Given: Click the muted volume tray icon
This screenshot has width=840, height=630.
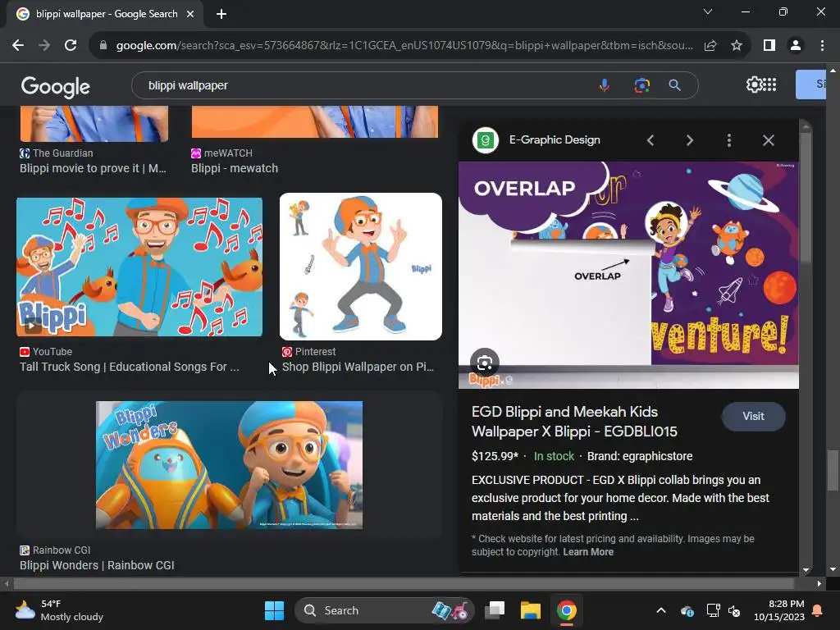Looking at the screenshot, I should point(734,610).
